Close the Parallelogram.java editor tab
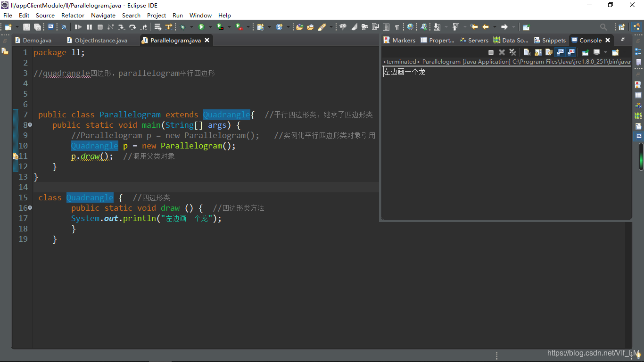This screenshot has width=644, height=362. point(207,40)
